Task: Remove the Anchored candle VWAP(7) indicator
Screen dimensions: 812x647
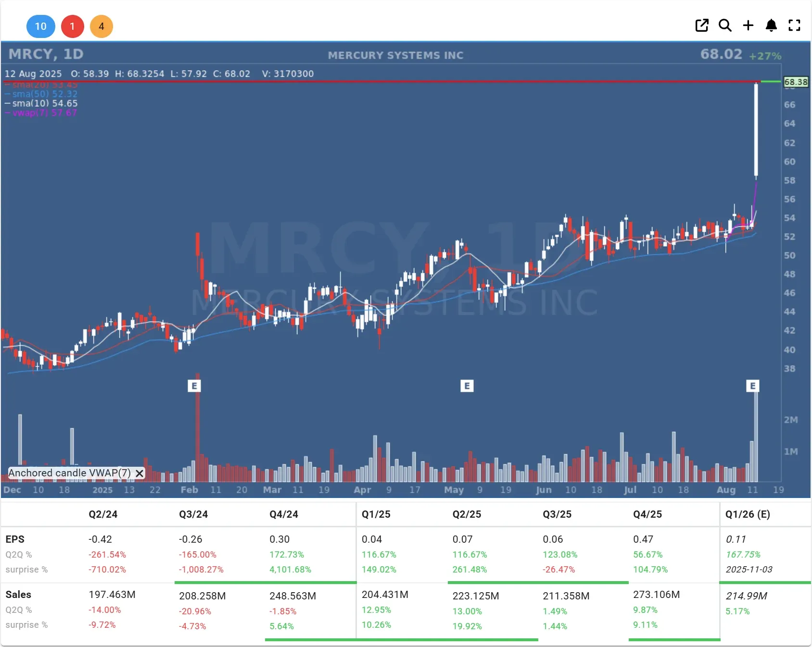Action: [x=140, y=473]
